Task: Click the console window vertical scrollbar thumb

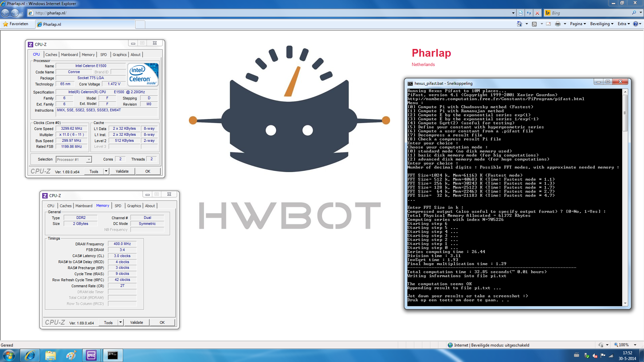Action: (x=625, y=113)
